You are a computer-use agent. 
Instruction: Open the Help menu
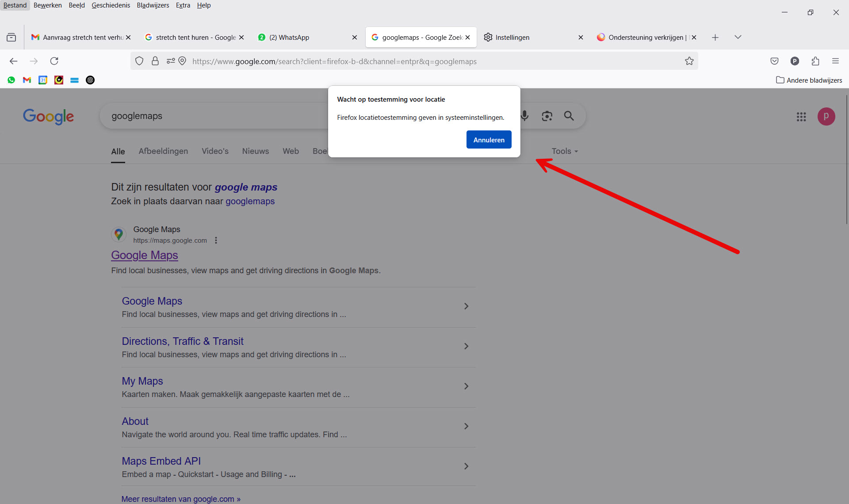click(204, 5)
